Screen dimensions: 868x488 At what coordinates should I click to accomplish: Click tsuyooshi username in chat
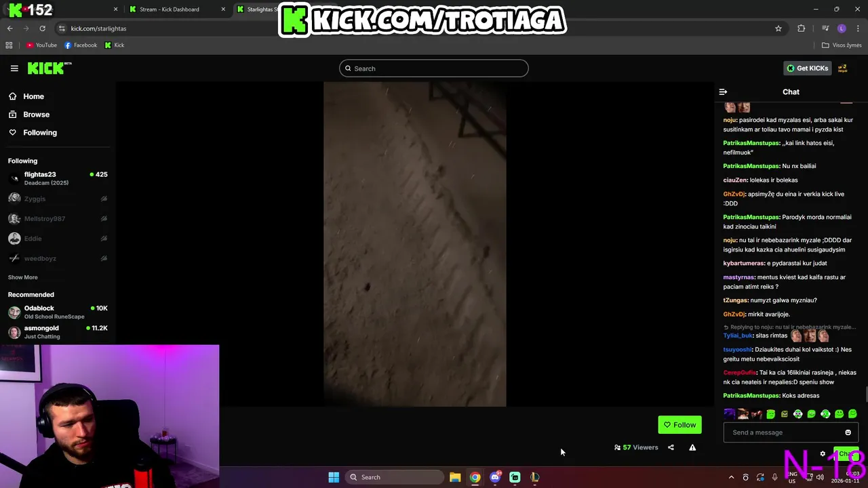coord(738,350)
